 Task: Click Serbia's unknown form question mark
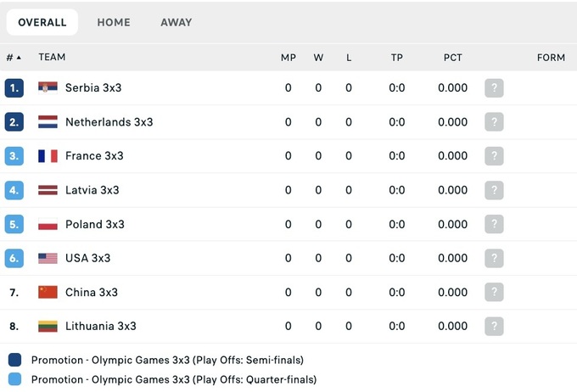pyautogui.click(x=494, y=88)
